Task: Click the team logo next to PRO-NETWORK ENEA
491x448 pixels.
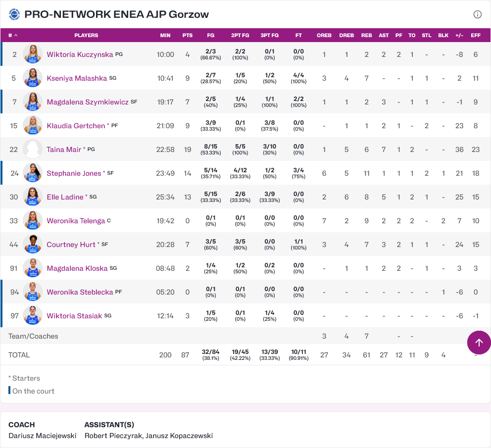Action: [14, 14]
